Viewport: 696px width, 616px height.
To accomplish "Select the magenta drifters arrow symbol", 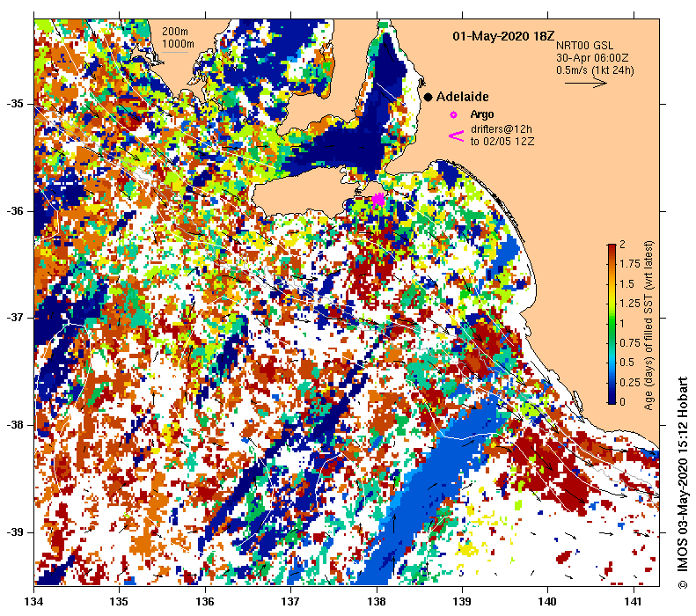I will [x=457, y=136].
